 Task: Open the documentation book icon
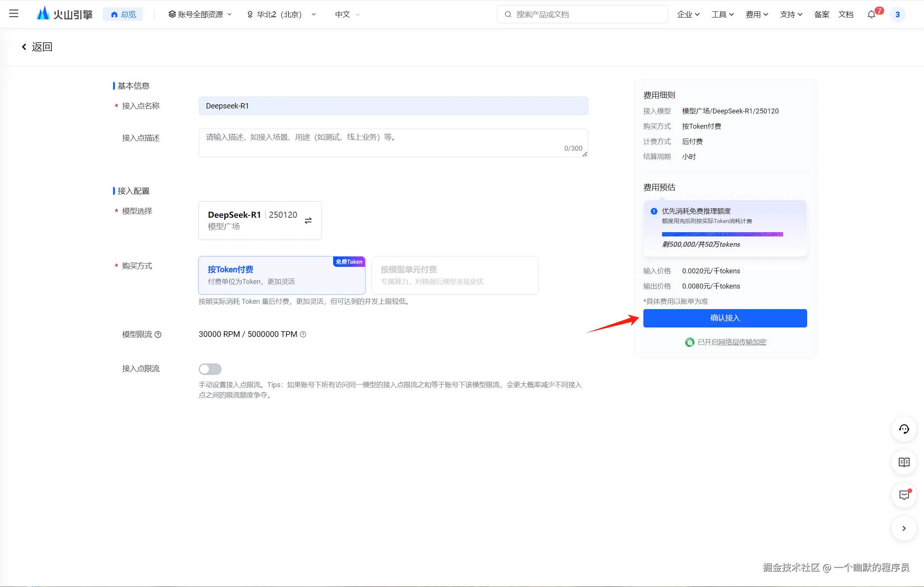click(x=904, y=462)
